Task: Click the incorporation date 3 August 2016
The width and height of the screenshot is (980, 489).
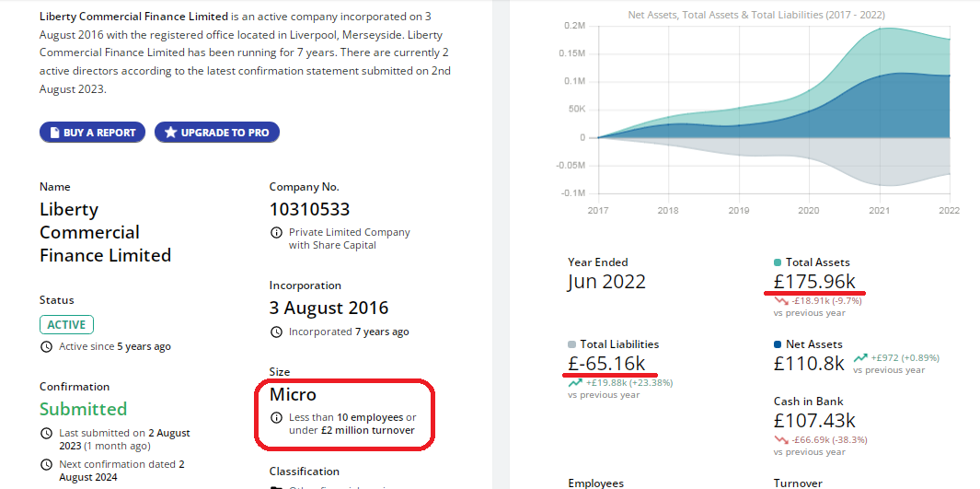Action: pyautogui.click(x=329, y=308)
